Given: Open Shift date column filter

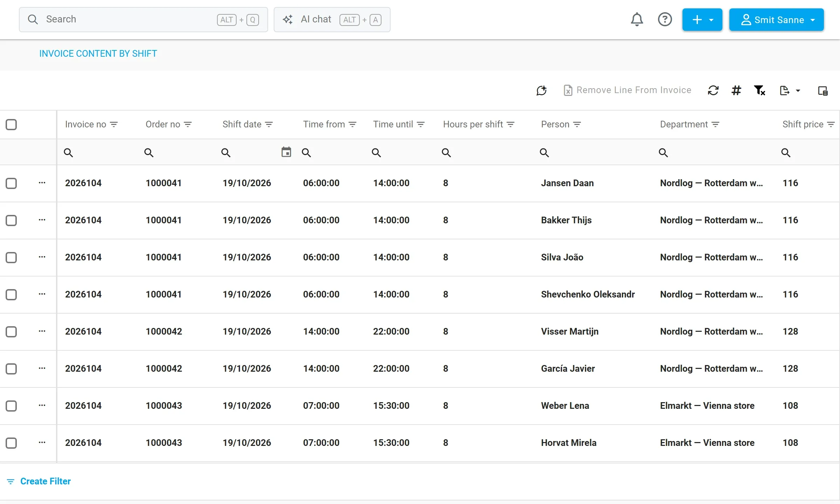Looking at the screenshot, I should 269,124.
